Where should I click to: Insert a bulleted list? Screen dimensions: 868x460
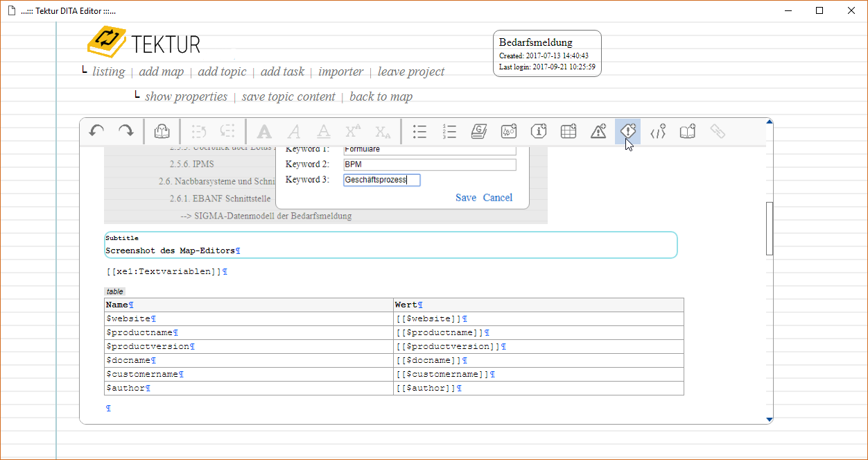click(x=419, y=131)
